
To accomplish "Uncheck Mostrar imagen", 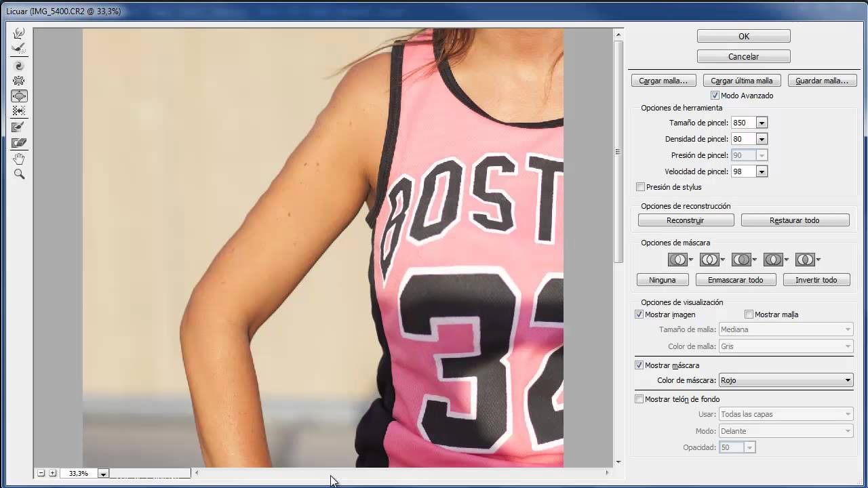I will click(x=639, y=314).
